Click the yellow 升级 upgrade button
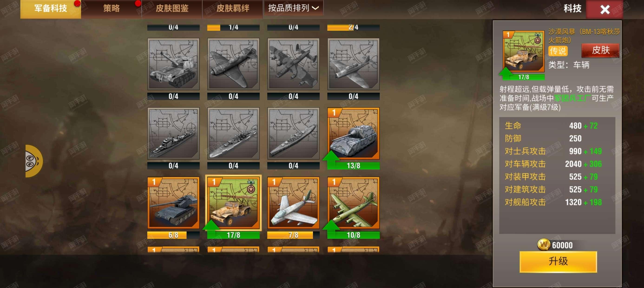Image resolution: width=644 pixels, height=288 pixels. click(x=558, y=262)
